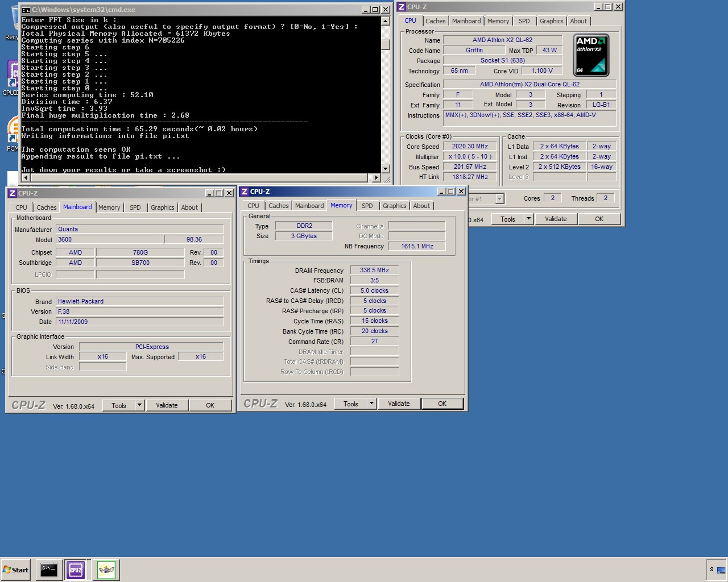Screen dimensions: 728x582
Task: Switch to Caches tab in CPU window
Action: coord(436,21)
